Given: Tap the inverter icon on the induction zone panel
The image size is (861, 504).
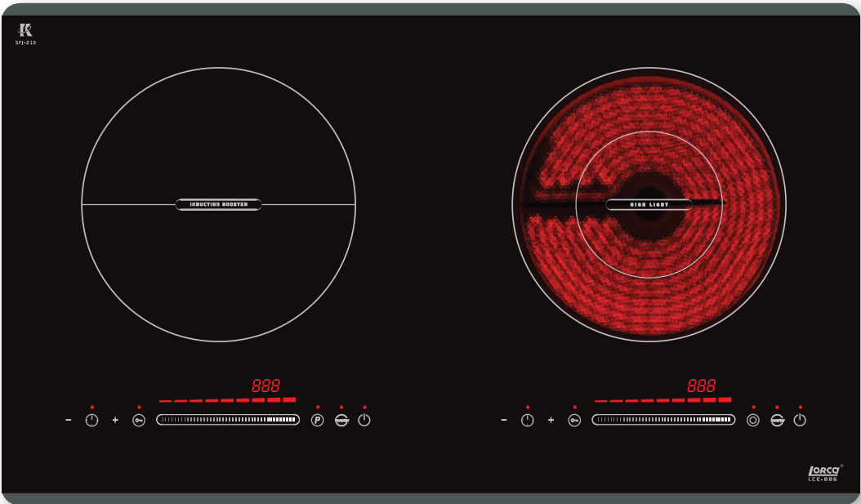Looking at the screenshot, I should 341,420.
